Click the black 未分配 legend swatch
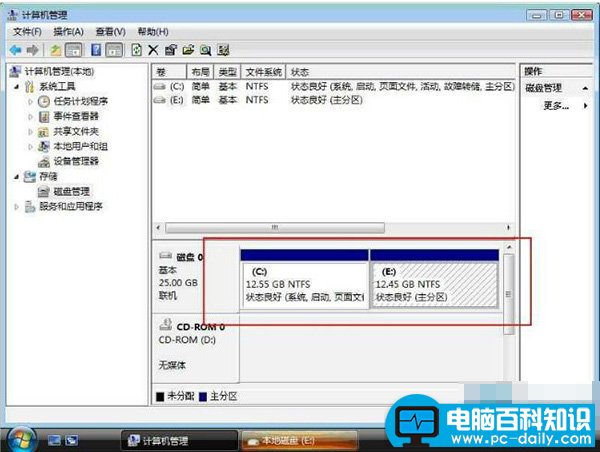 (160, 397)
